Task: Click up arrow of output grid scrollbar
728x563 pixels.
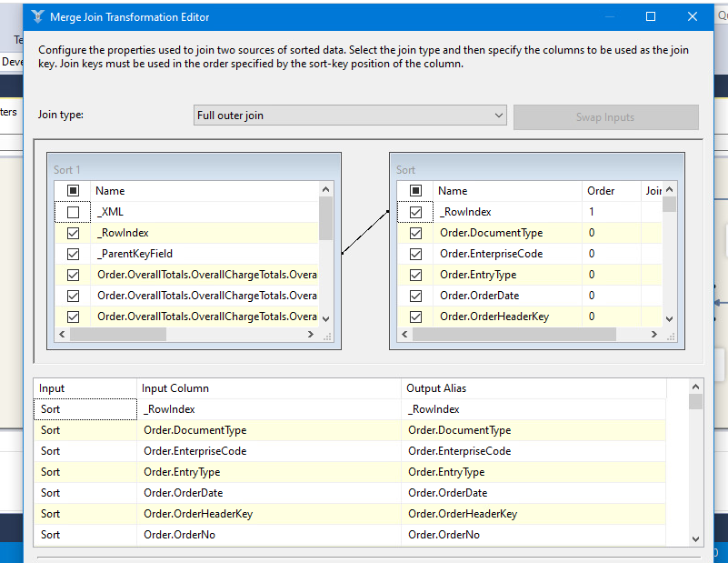Action: [695, 387]
